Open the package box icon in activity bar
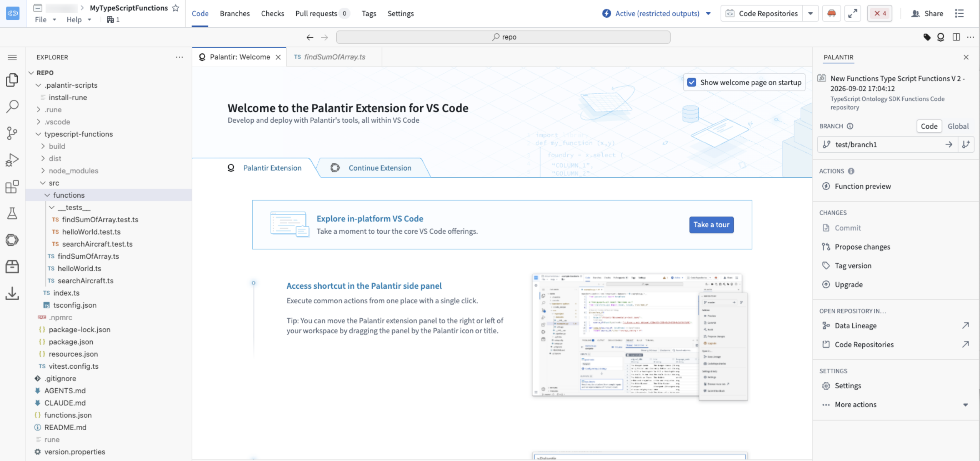The width and height of the screenshot is (980, 461). click(x=12, y=266)
